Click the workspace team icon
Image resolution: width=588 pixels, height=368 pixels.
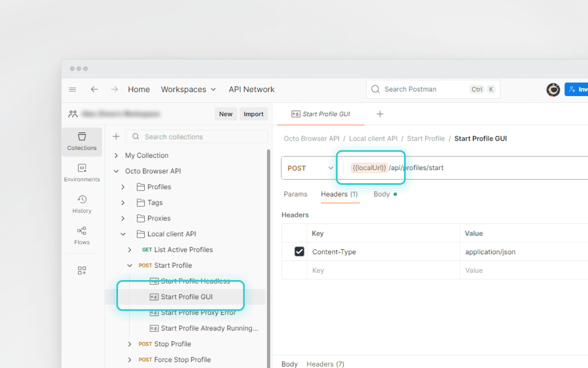pos(73,114)
